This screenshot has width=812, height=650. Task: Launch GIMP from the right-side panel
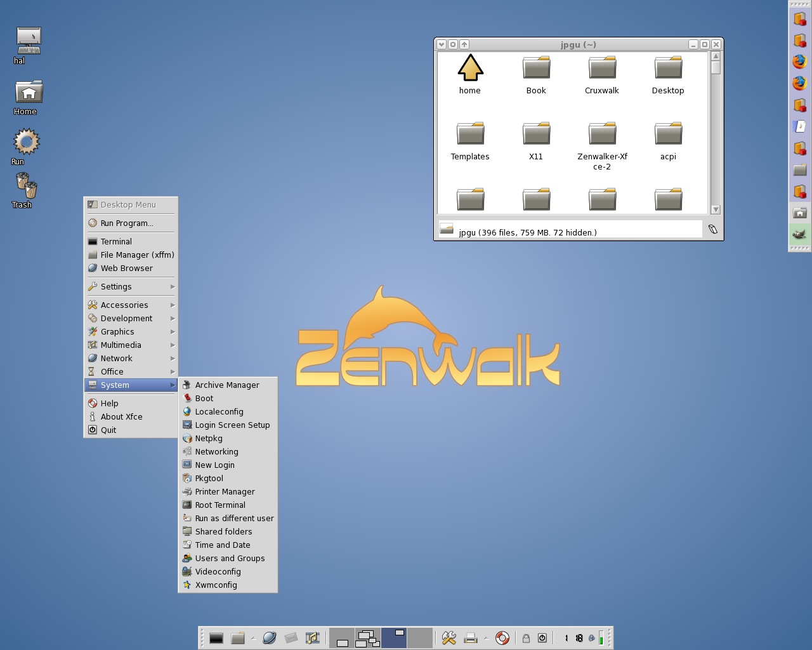[799, 234]
